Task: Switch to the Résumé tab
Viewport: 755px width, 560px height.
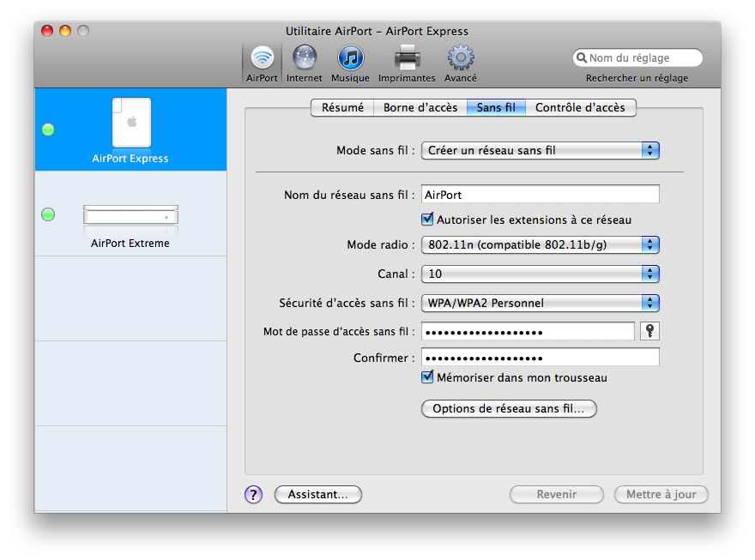Action: 342,107
